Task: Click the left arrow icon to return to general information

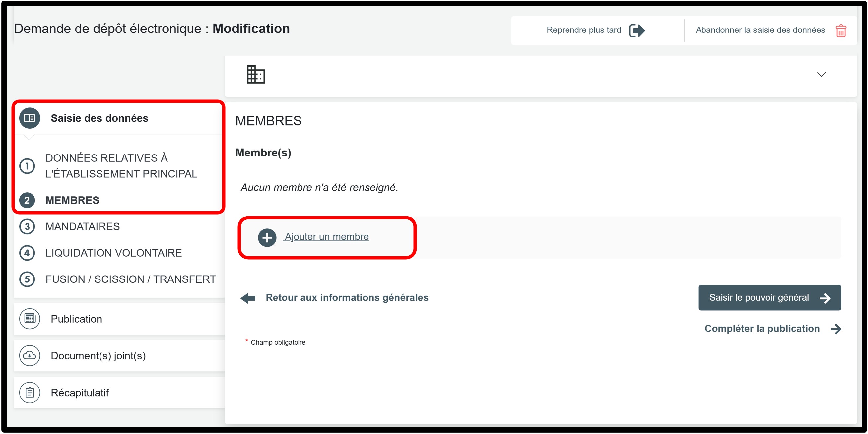Action: 248,298
